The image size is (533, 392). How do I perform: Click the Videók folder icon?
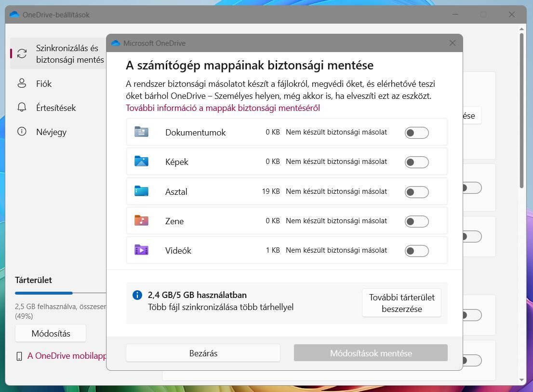[141, 250]
